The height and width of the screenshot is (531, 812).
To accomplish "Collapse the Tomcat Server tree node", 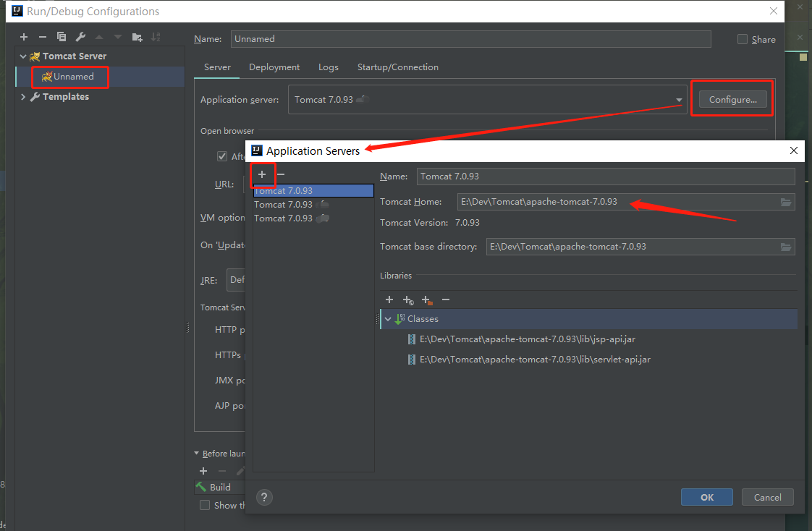I will (22, 56).
